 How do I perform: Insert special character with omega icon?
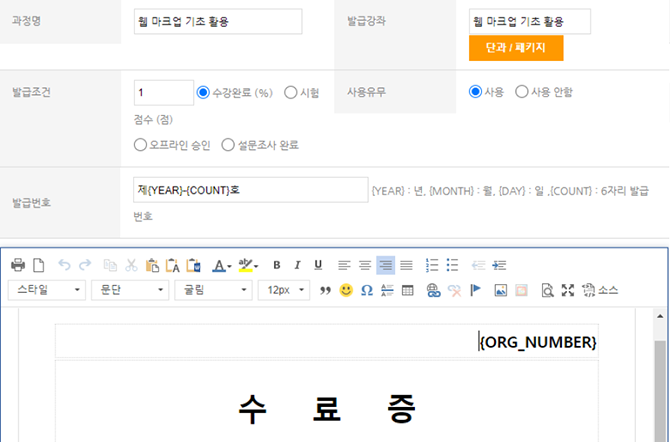[x=366, y=290]
